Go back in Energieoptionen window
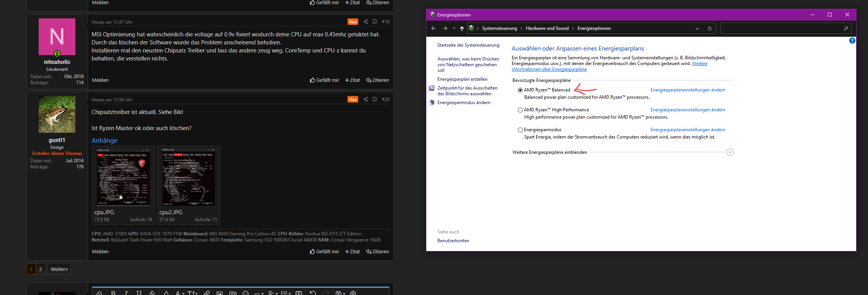The image size is (868, 295). (434, 28)
